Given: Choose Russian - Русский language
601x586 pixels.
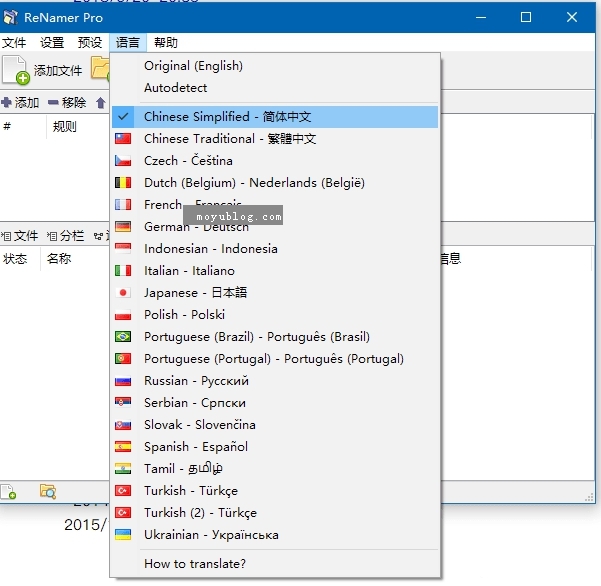Looking at the screenshot, I should point(275,381).
